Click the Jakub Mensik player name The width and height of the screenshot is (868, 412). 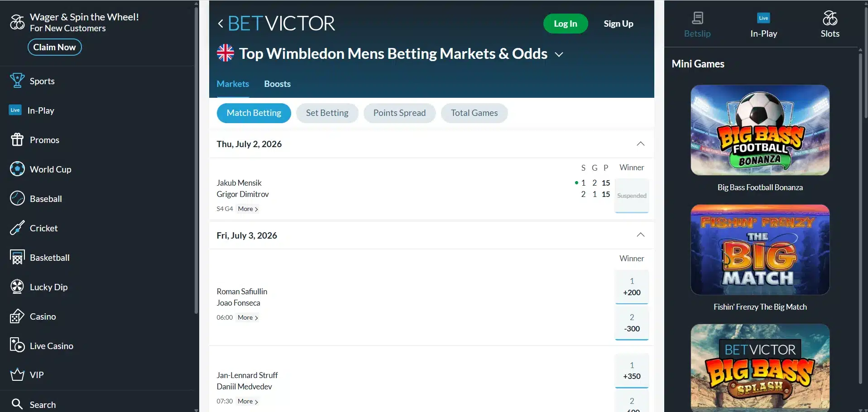(x=239, y=183)
